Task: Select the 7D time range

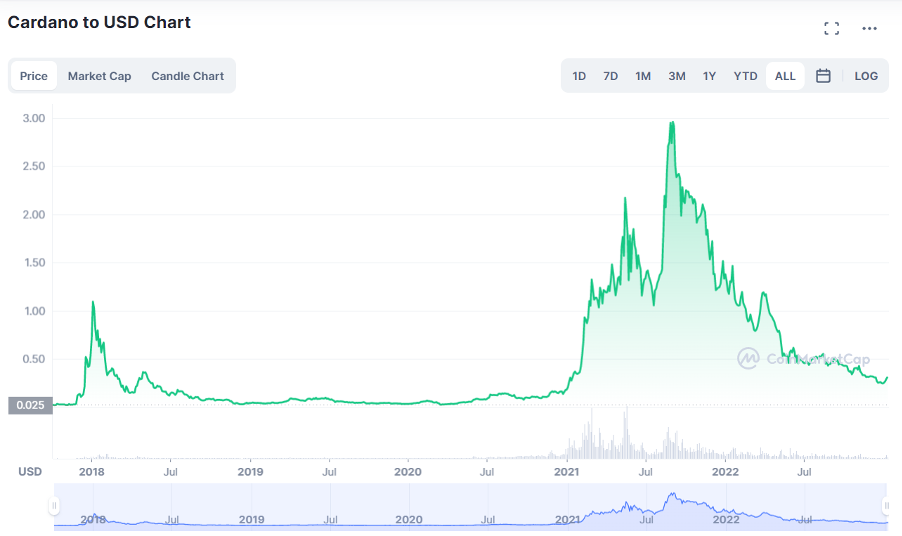Action: pos(610,76)
